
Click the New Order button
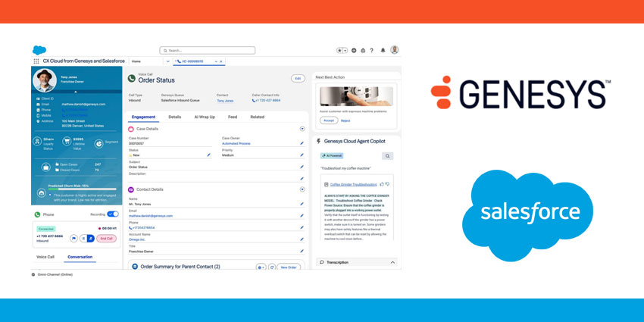289,267
